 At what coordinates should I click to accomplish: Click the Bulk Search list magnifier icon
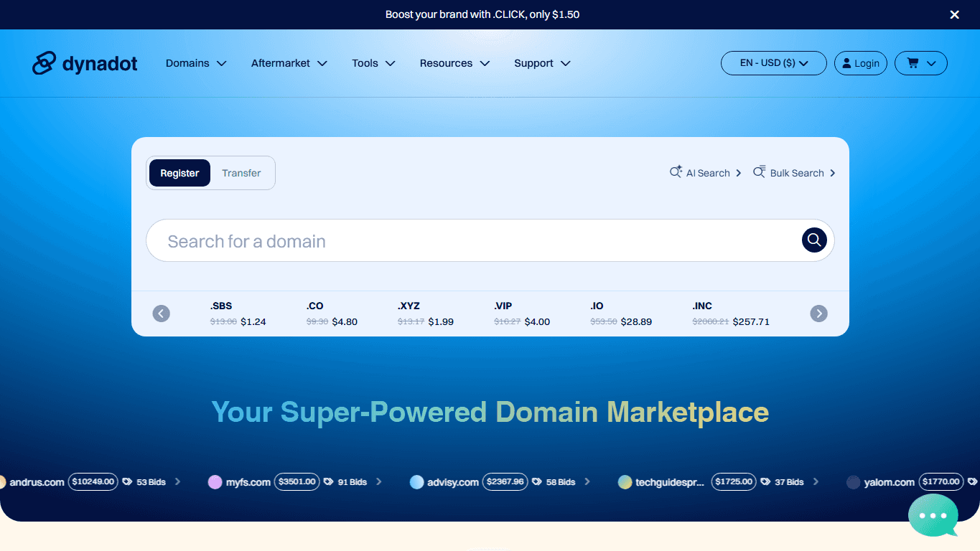[x=760, y=172]
